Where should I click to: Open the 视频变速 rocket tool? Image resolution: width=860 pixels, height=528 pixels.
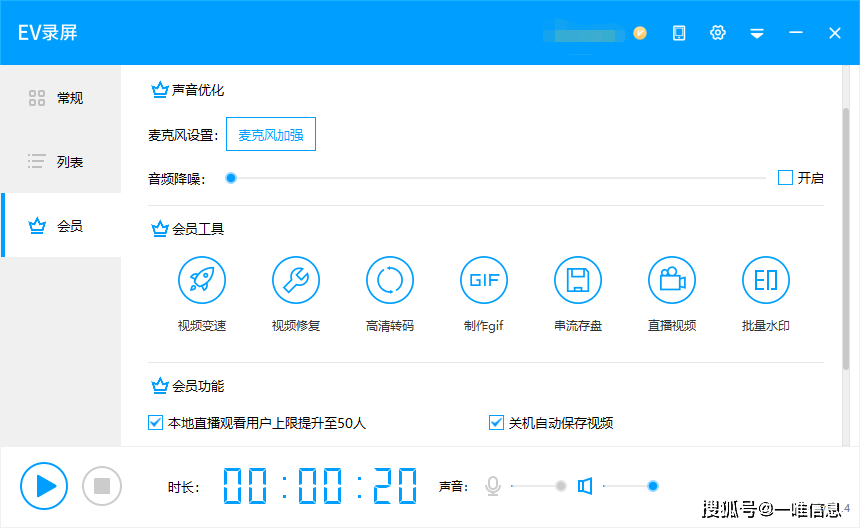tap(202, 281)
